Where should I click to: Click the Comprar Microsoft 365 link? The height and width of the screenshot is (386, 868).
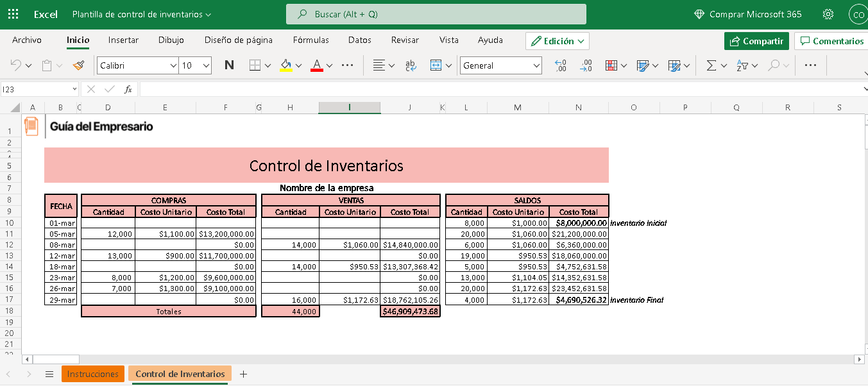pyautogui.click(x=748, y=13)
